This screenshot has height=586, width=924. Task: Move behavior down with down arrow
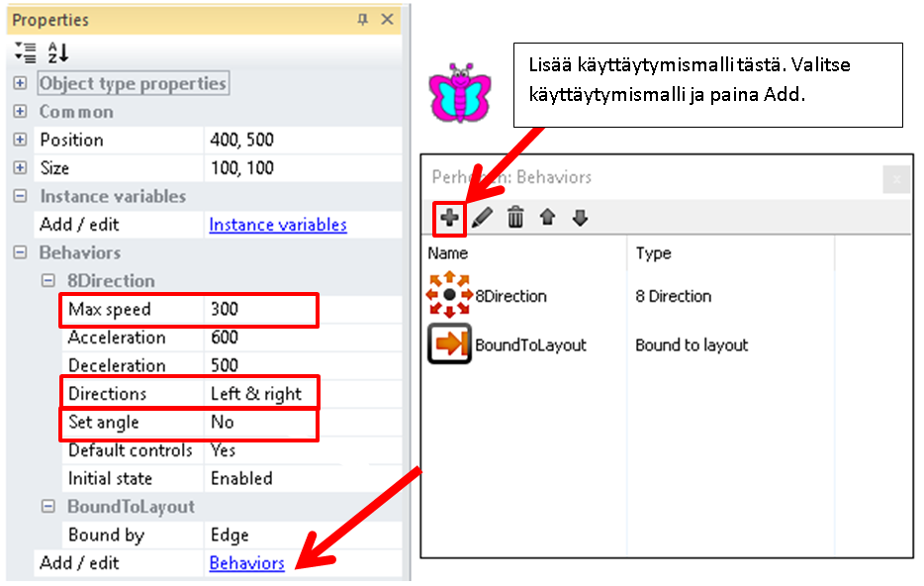(581, 218)
